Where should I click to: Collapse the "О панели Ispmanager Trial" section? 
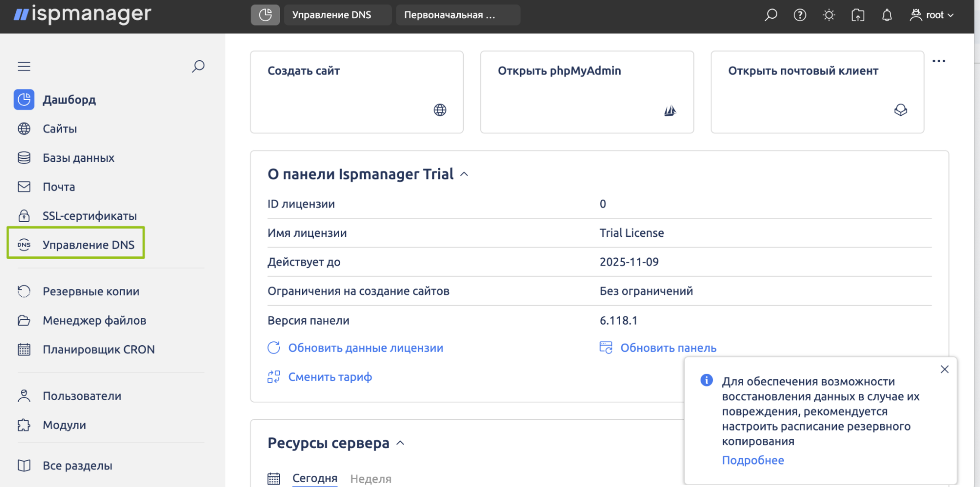[464, 175]
